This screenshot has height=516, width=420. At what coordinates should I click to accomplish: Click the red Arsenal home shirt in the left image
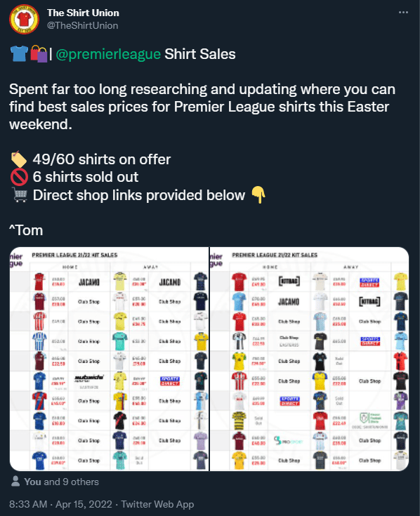coord(39,282)
